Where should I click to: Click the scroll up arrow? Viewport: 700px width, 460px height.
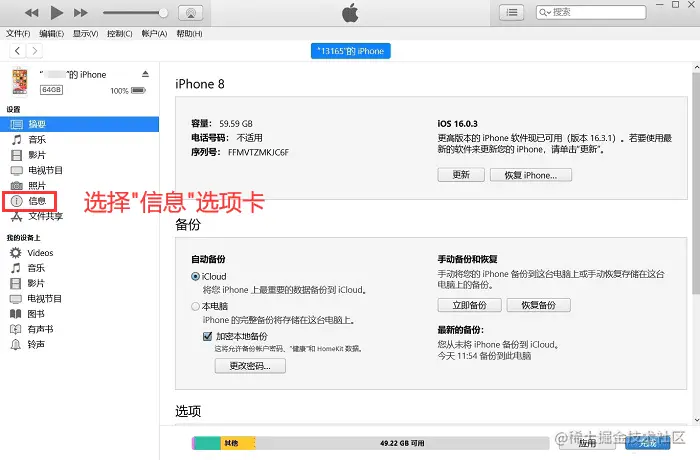(696, 67)
